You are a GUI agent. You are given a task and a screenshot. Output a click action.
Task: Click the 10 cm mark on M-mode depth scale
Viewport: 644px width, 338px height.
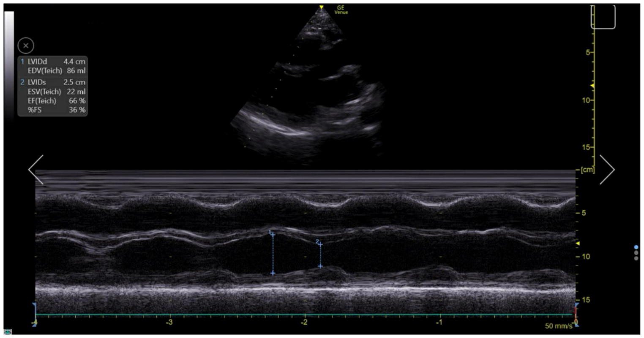(x=586, y=257)
